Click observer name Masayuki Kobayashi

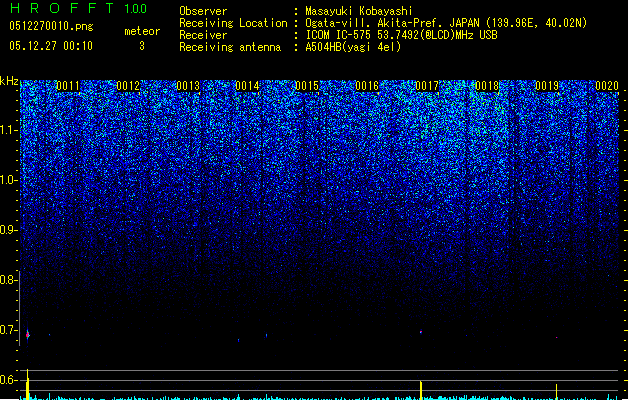pyautogui.click(x=359, y=11)
